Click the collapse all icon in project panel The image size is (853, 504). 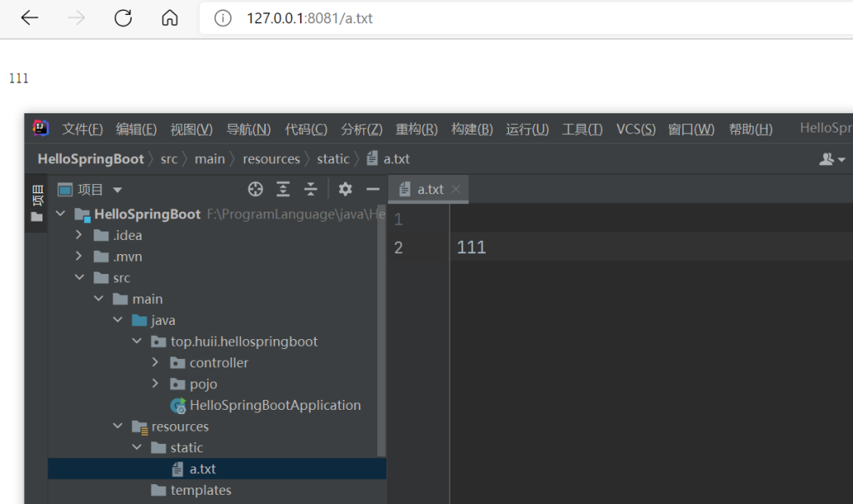[311, 189]
